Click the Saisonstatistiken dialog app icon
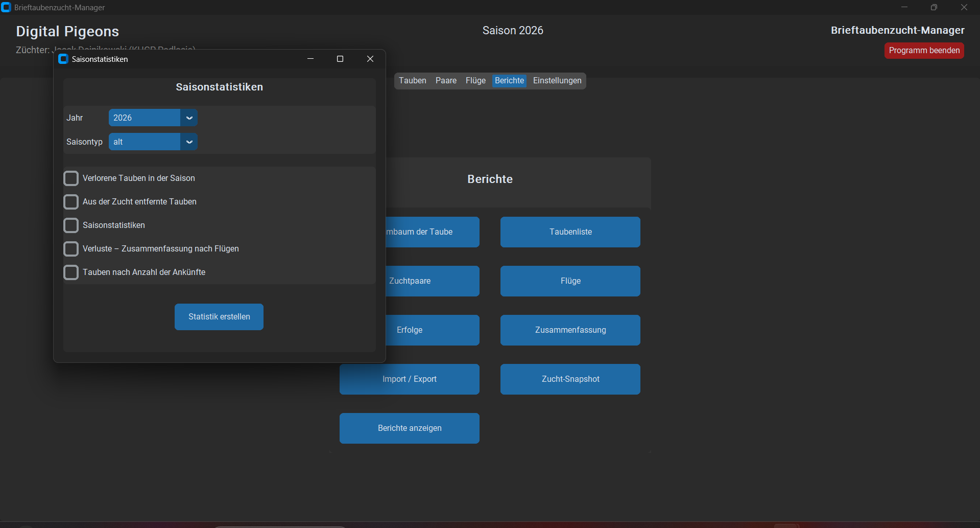 coord(63,59)
